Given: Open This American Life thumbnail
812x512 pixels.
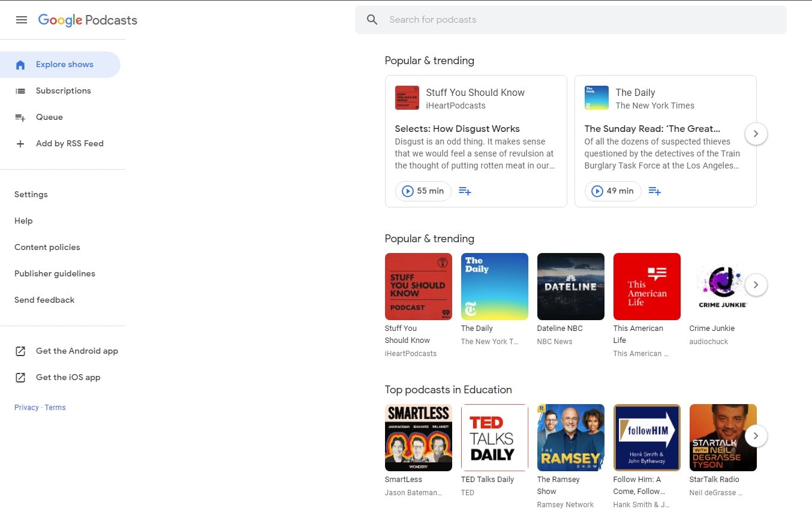Looking at the screenshot, I should click(x=647, y=287).
